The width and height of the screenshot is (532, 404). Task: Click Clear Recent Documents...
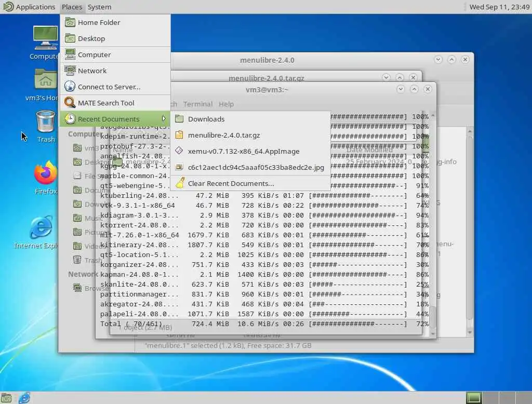[250, 183]
